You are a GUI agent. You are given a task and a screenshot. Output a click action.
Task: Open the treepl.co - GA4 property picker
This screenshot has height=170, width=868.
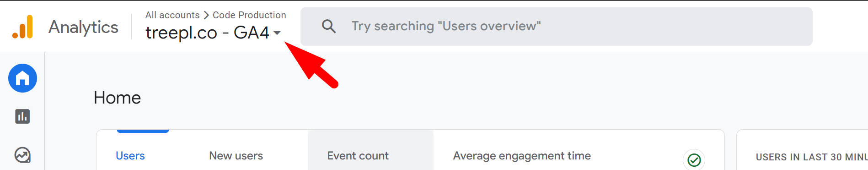tap(213, 33)
